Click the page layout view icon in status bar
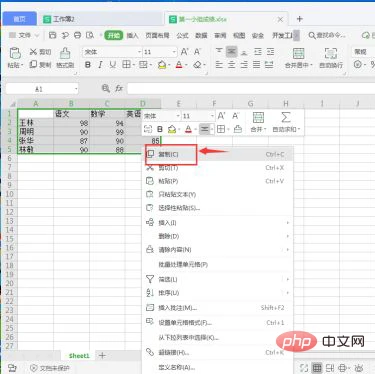The height and width of the screenshot is (374, 375). (x=330, y=368)
